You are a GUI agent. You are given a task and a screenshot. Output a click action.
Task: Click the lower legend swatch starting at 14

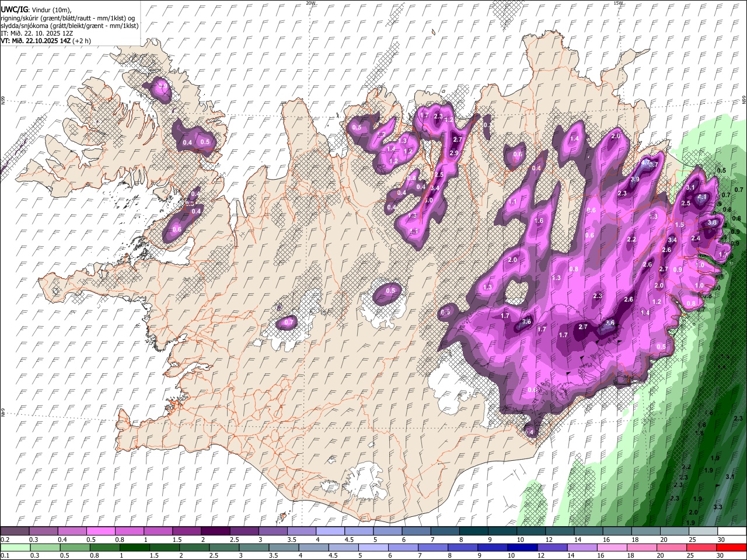tap(581, 547)
